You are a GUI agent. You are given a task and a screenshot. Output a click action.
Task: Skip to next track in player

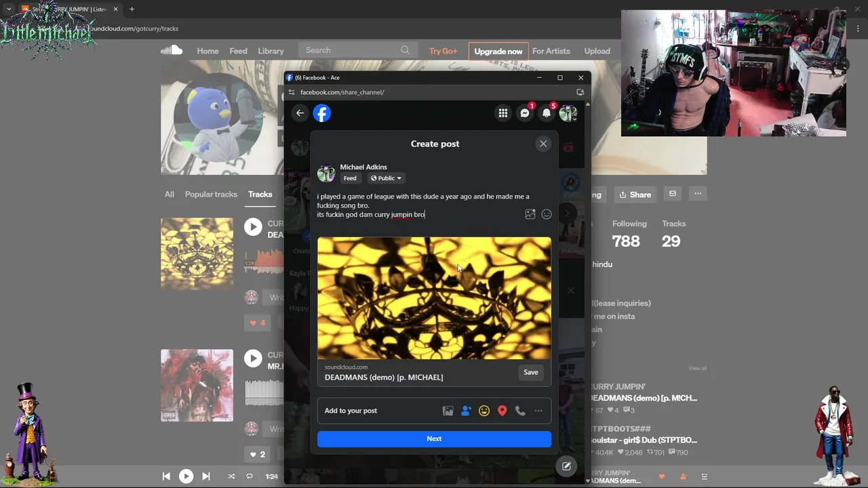[x=206, y=476]
